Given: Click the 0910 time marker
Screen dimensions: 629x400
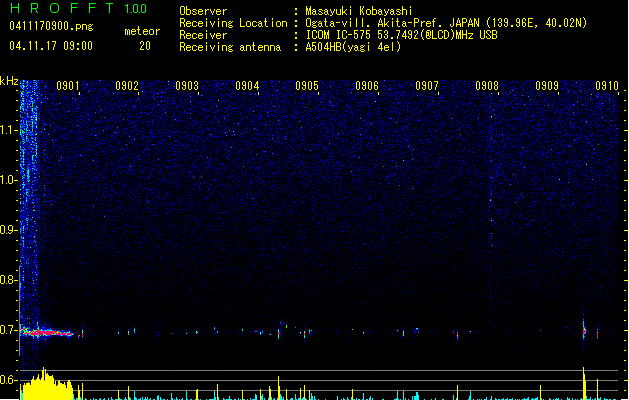Looking at the screenshot, I should coord(607,86).
